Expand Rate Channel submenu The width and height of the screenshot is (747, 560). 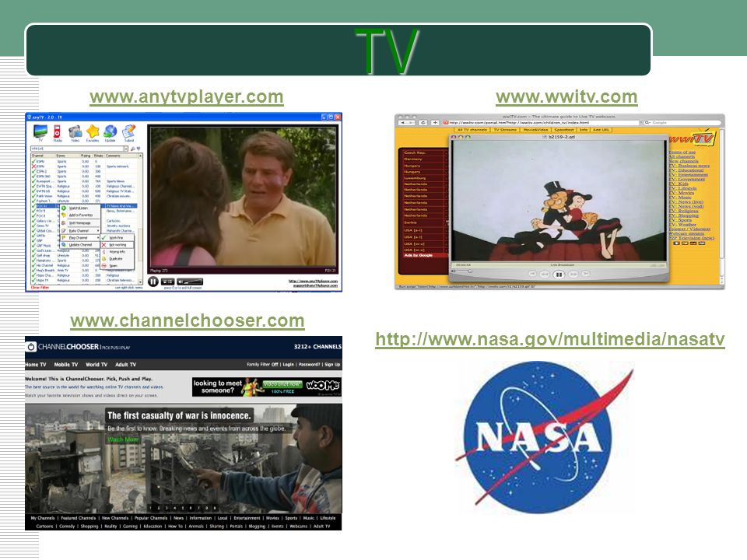point(79,230)
